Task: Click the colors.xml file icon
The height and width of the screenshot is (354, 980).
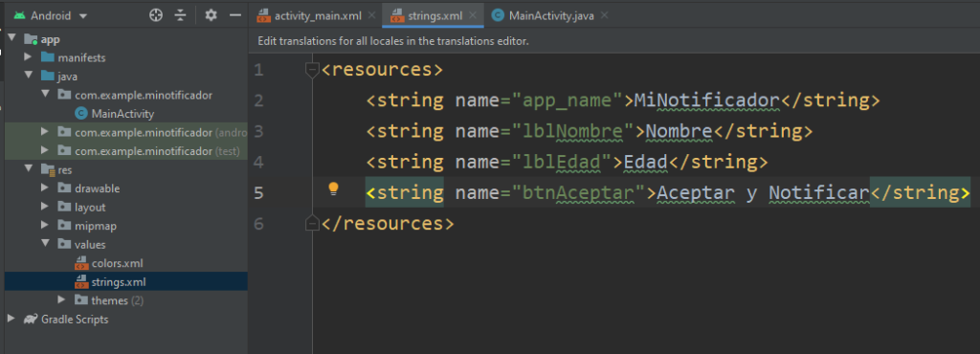Action: coord(80,263)
